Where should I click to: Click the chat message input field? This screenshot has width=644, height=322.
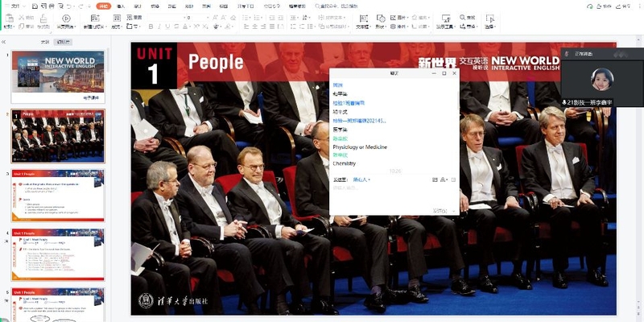pos(394,196)
